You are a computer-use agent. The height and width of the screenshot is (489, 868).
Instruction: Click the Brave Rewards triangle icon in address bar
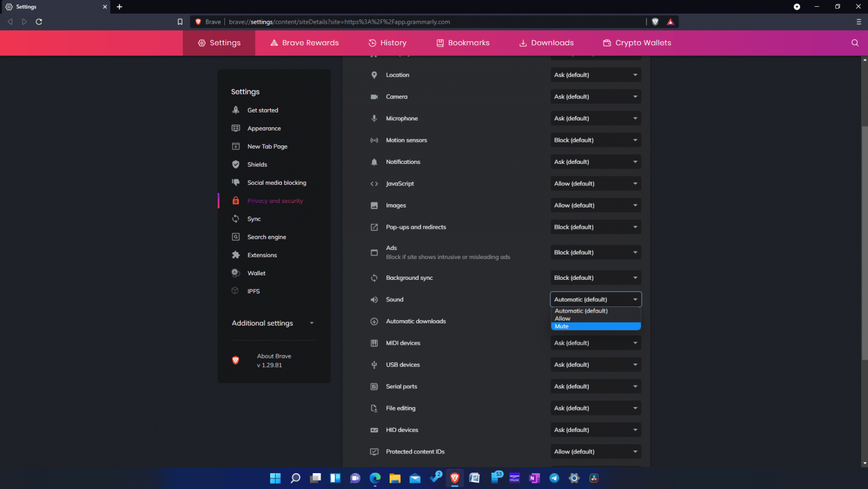pos(670,21)
